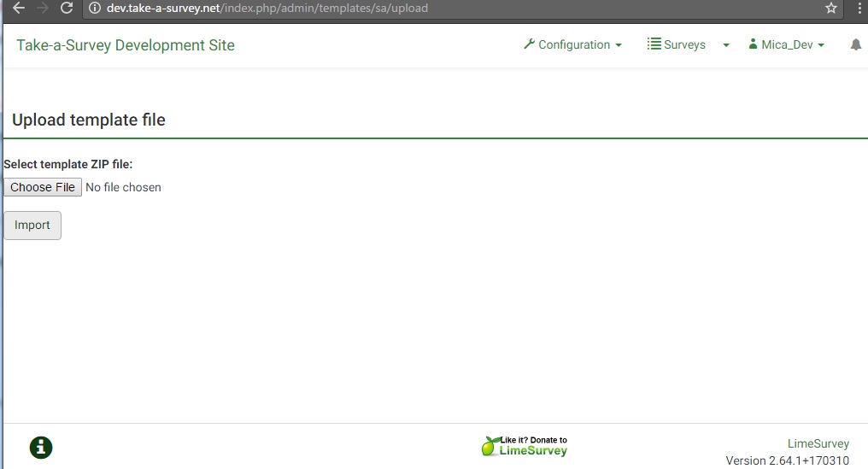The width and height of the screenshot is (868, 469).
Task: Click the LimeSurvey donate logo
Action: click(x=525, y=446)
